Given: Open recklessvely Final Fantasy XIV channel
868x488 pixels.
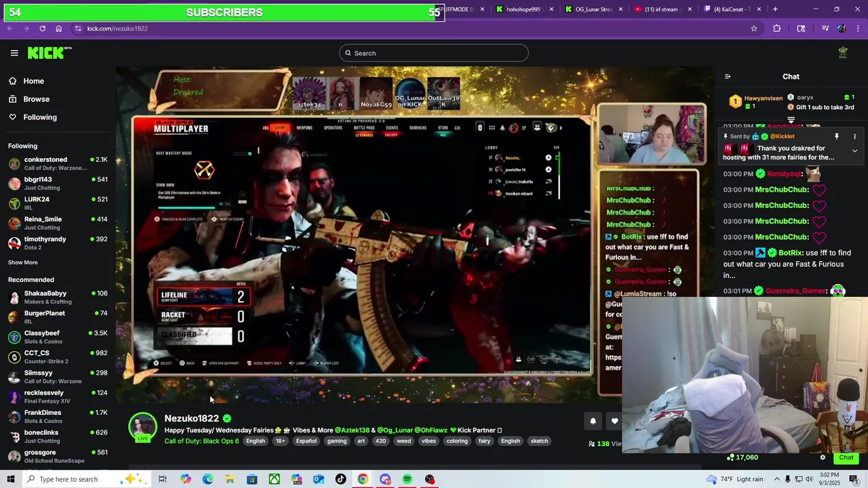Looking at the screenshot, I should (x=58, y=396).
